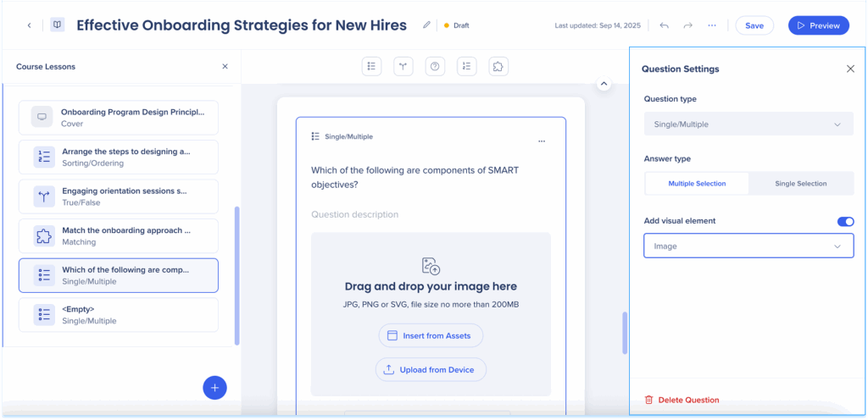Click the True/False question toolbar icon
Image resolution: width=868 pixels, height=420 pixels.
(403, 66)
